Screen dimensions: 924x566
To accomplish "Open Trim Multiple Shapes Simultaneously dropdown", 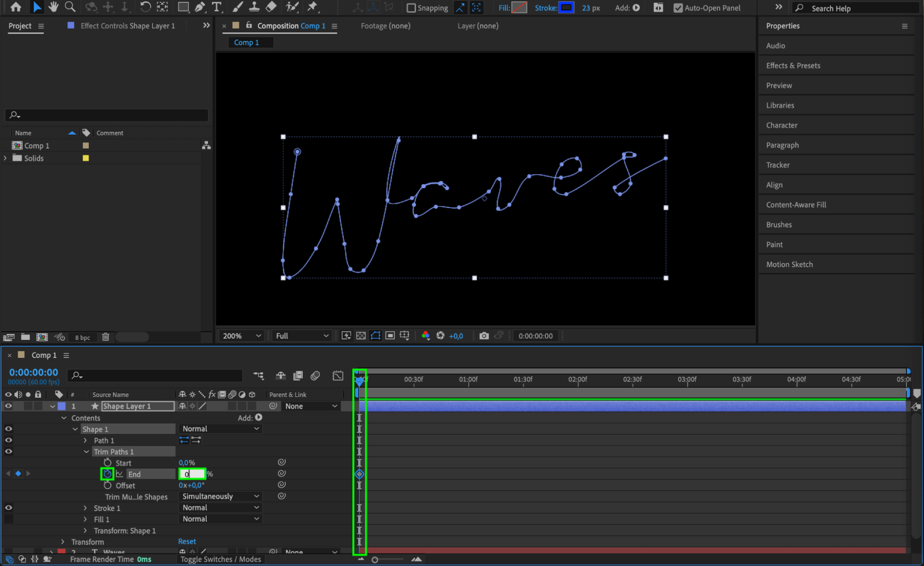I will click(220, 496).
